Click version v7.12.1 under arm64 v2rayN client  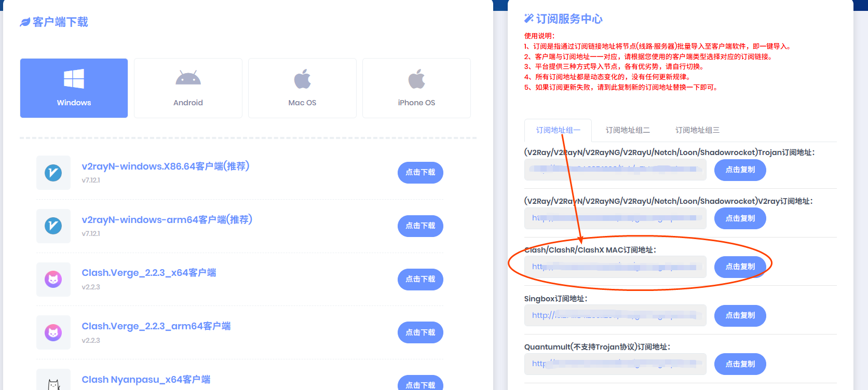(x=91, y=234)
